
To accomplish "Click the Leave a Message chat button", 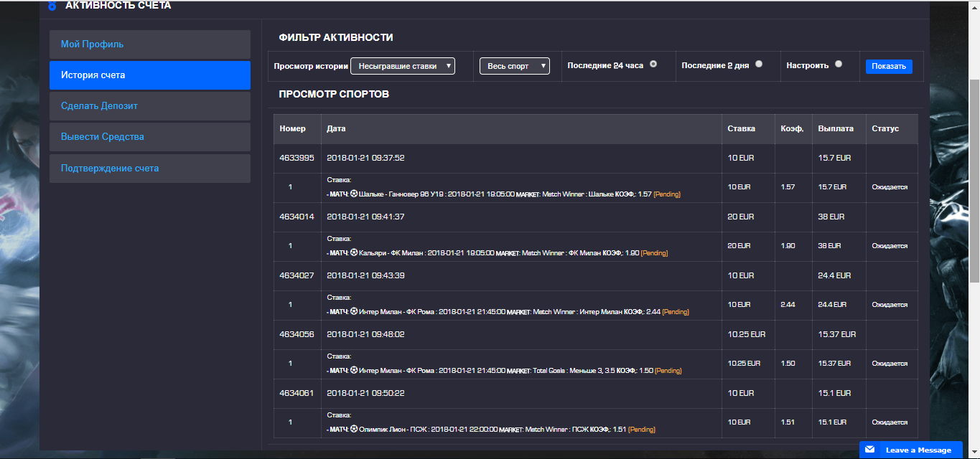I will point(910,450).
